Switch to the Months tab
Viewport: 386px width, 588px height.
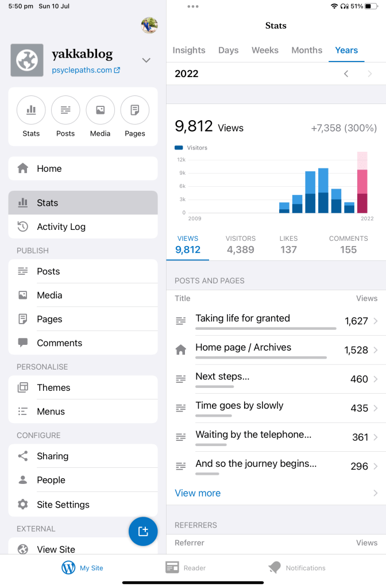tap(307, 50)
